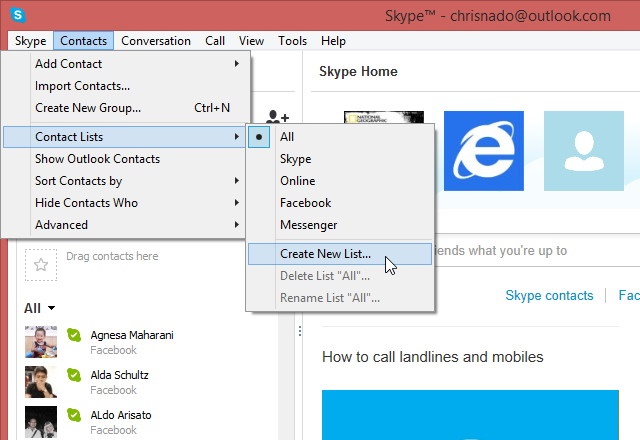640x440 pixels.
Task: Click ALdo Arisato's profile picture
Action: click(x=41, y=422)
